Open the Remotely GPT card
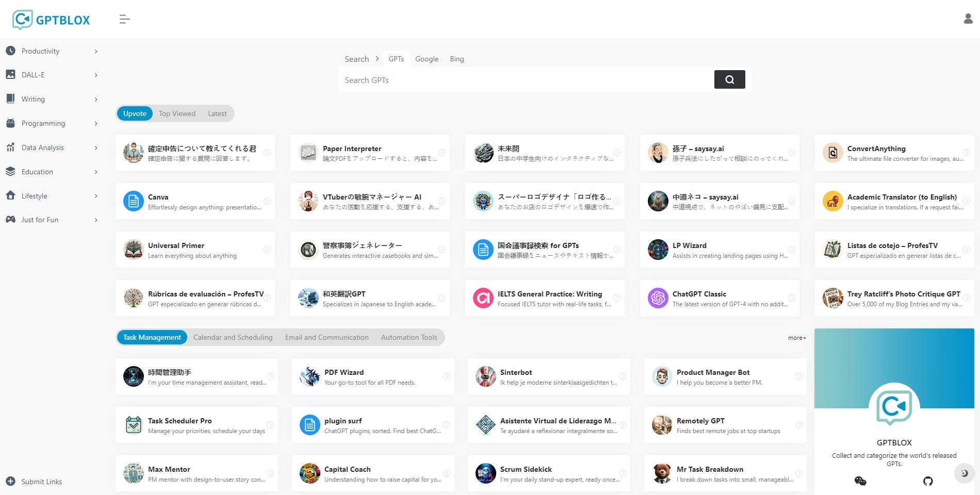The height and width of the screenshot is (495, 980). click(725, 425)
